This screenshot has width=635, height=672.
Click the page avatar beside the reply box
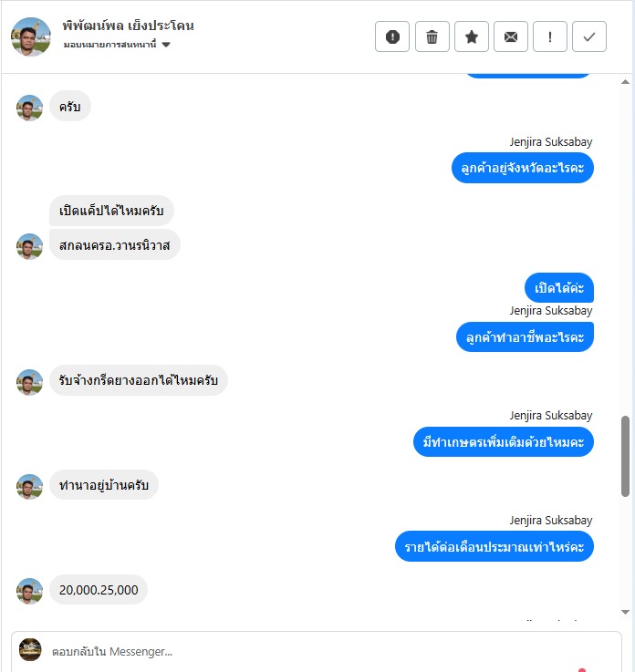(x=30, y=650)
